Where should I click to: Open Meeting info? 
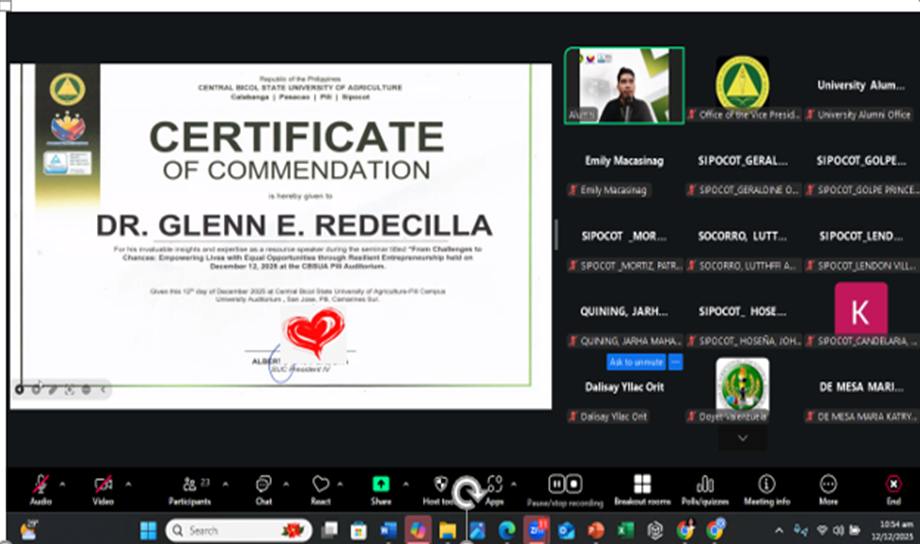(x=766, y=486)
